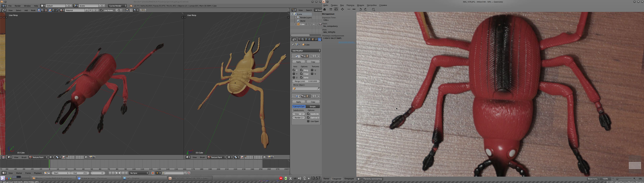
Task: Open modifiers wrench tab in properties
Action: click(319, 39)
